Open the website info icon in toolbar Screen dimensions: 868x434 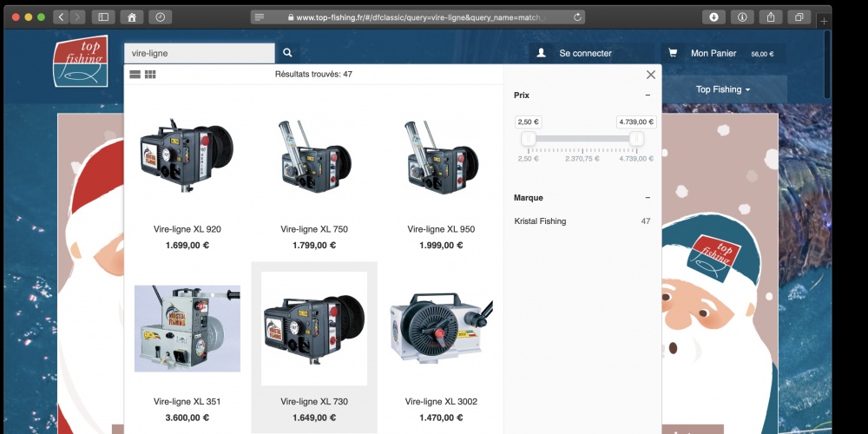click(x=742, y=17)
